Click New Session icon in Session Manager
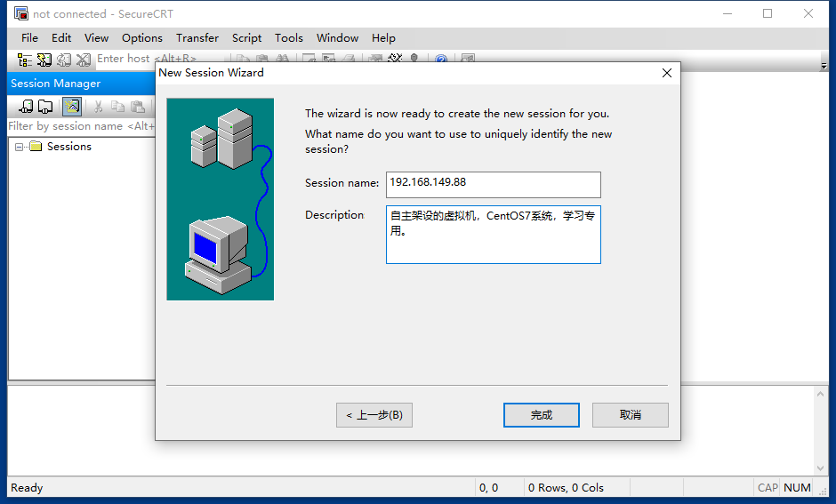Screen dimensions: 836x504 tap(26, 107)
